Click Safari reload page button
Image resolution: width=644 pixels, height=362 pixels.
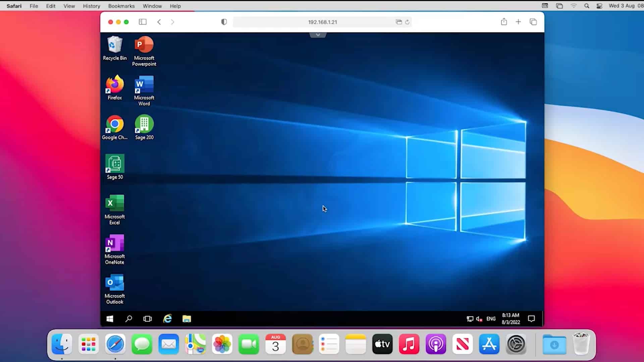(x=407, y=22)
